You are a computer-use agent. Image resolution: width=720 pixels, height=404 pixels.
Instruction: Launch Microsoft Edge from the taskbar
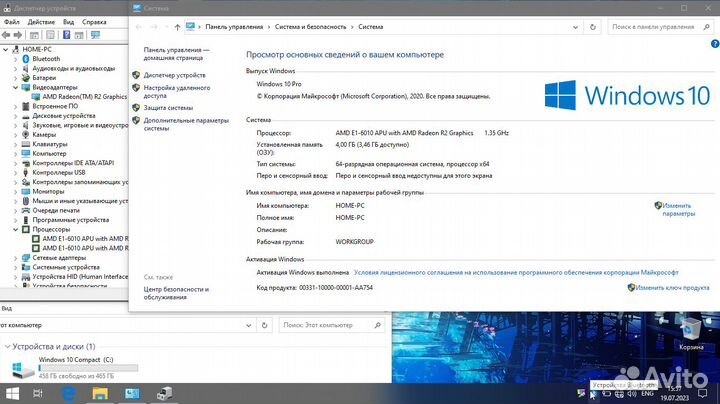(x=69, y=394)
